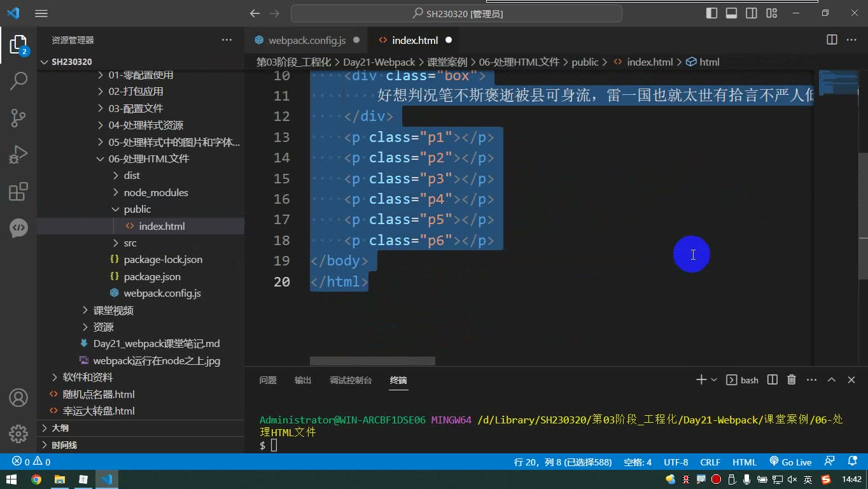Change the UTF-8 encoding setting

(676, 462)
